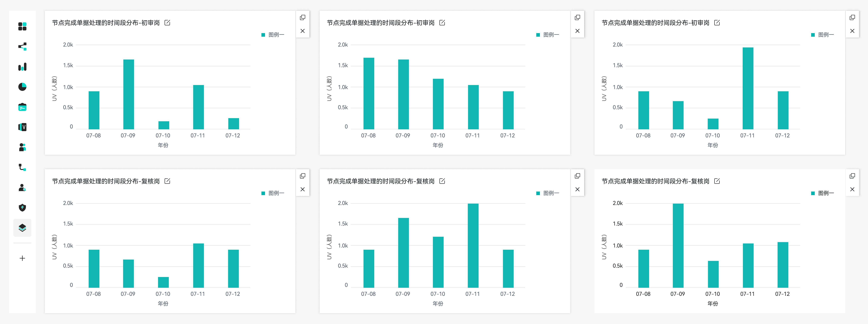Remove the top-middle chart card
This screenshot has height=324, width=868.
pos(577,31)
